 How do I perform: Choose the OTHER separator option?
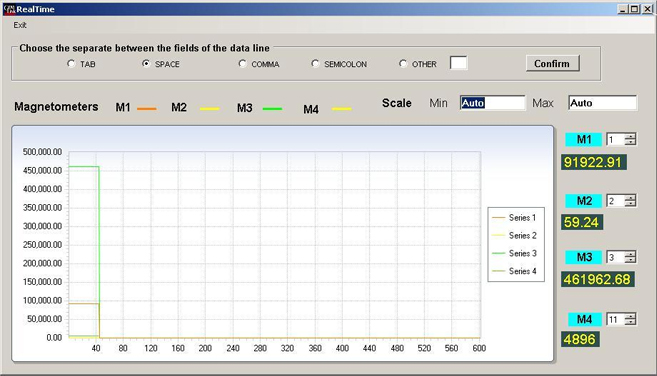[x=403, y=63]
